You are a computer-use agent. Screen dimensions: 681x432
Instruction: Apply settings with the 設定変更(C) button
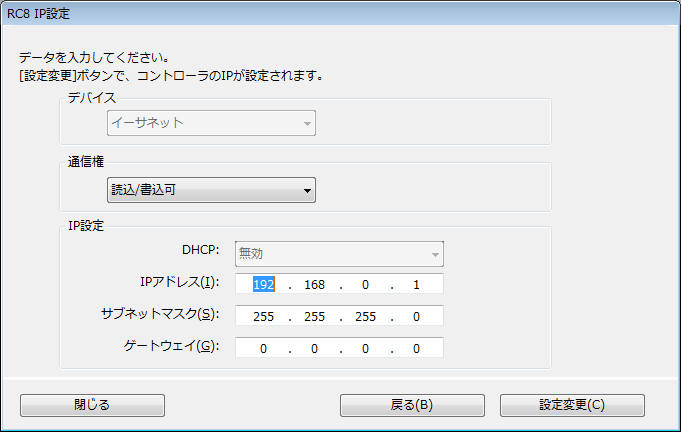point(572,405)
